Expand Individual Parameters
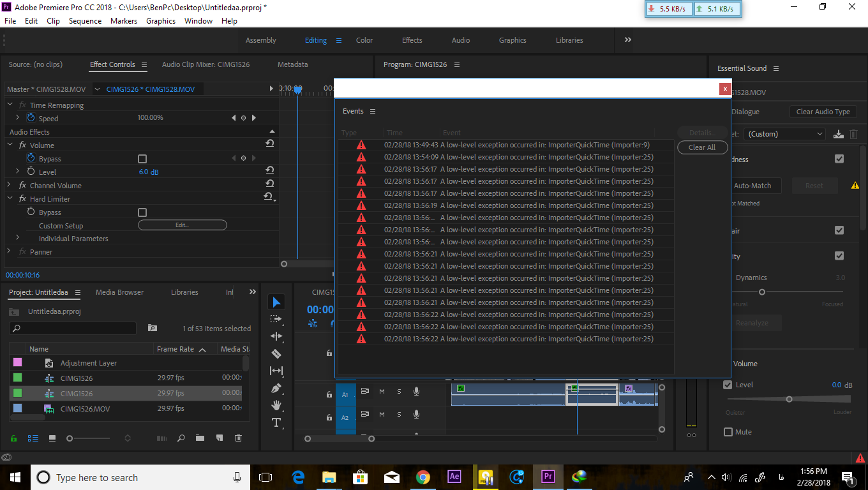The image size is (868, 490). tap(17, 237)
